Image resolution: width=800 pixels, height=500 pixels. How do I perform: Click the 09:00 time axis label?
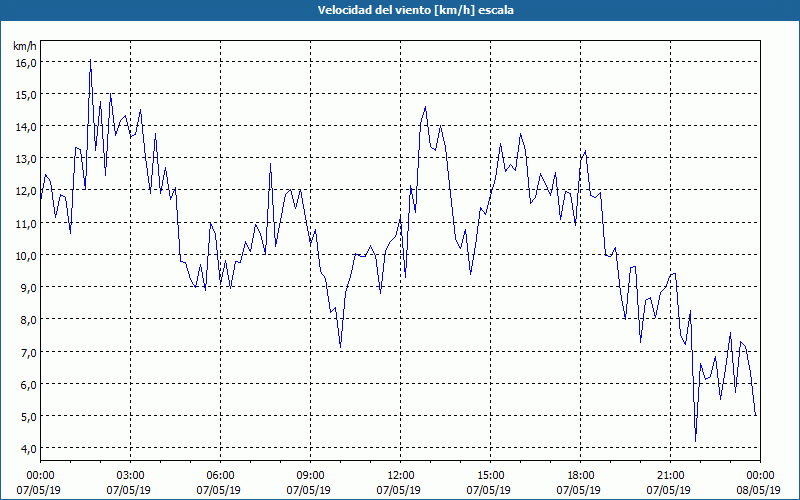310,476
